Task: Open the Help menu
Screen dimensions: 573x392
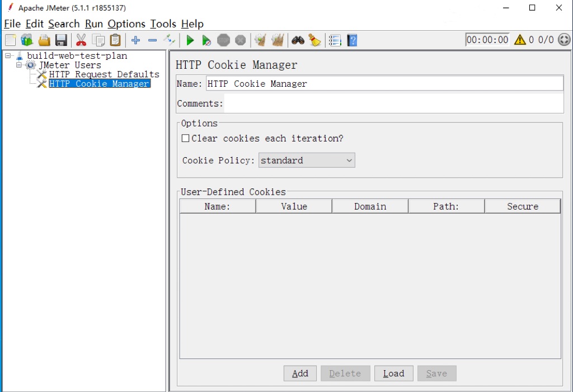Action: pyautogui.click(x=192, y=23)
